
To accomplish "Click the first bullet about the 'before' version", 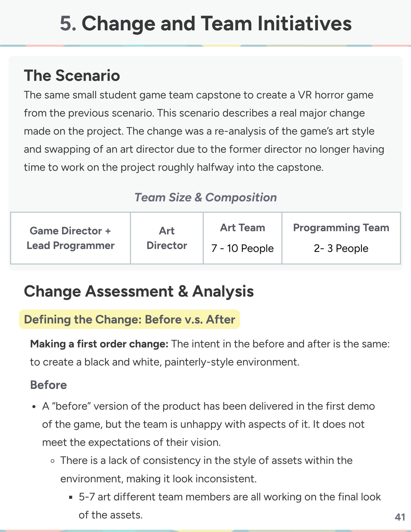I will pyautogui.click(x=209, y=424).
